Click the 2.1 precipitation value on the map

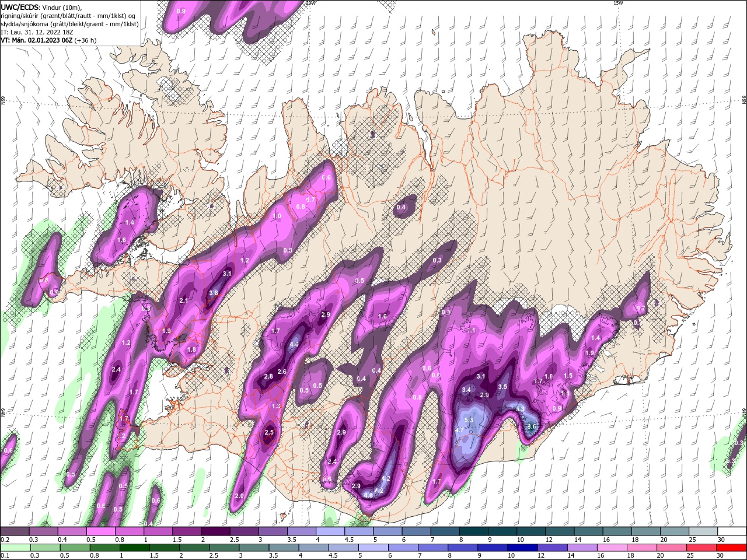point(184,300)
